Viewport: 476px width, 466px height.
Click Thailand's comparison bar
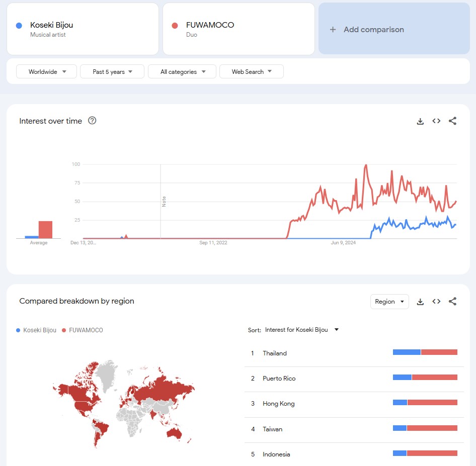[x=425, y=352]
